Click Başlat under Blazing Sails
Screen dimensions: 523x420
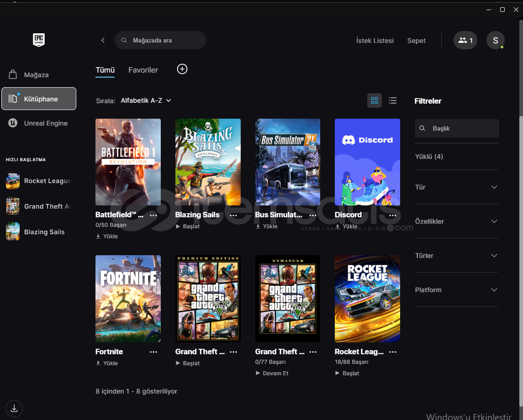click(x=188, y=226)
